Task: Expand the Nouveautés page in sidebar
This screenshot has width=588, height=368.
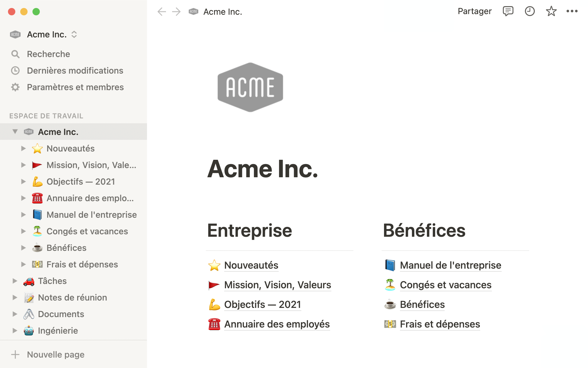Action: pos(23,148)
